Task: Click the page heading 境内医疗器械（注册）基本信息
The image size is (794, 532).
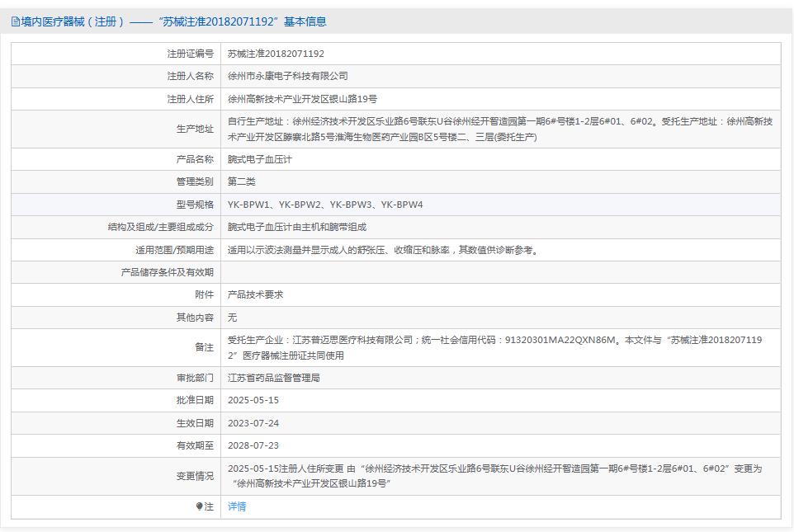Action: point(168,21)
